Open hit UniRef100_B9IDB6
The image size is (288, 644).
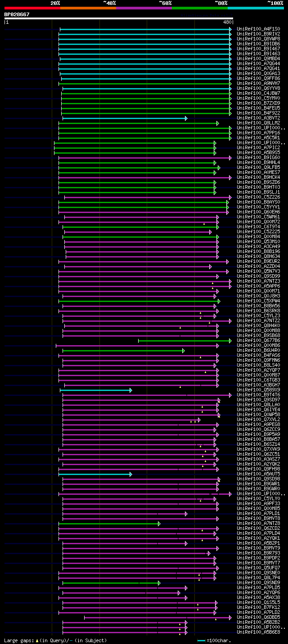258,44
